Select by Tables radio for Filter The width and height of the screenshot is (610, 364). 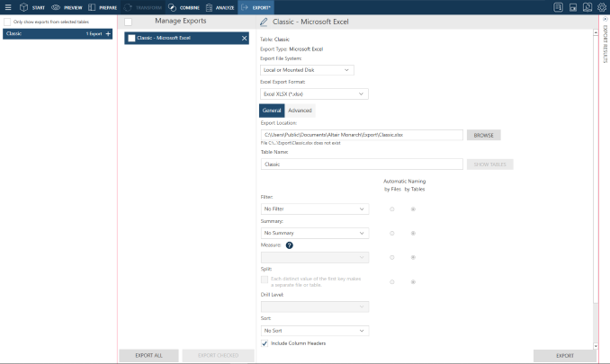click(413, 209)
